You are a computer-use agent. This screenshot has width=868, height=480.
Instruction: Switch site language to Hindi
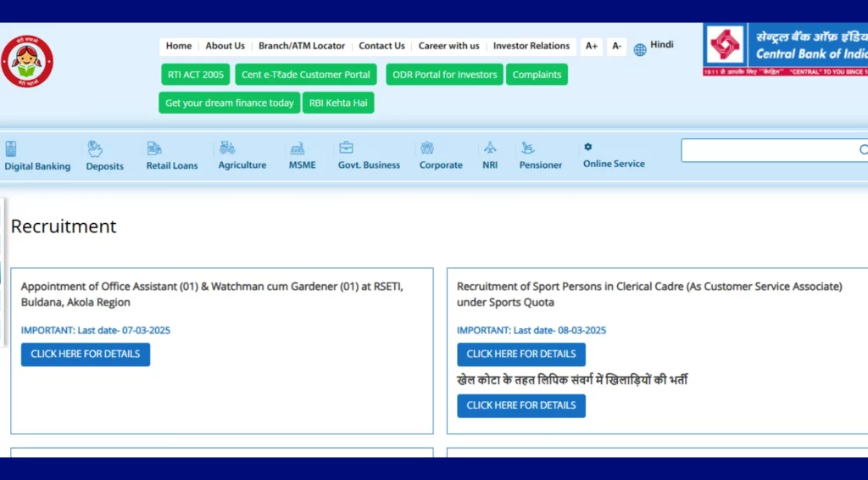662,44
